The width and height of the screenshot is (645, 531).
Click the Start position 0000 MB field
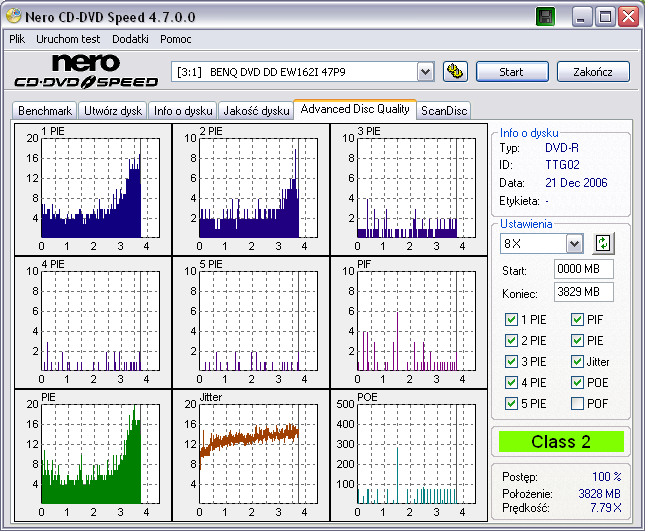(x=584, y=269)
